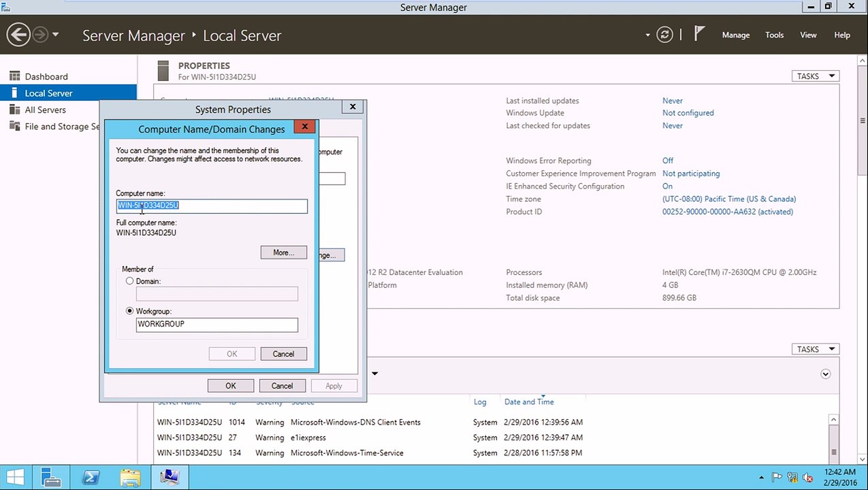Click the More... button

(284, 252)
